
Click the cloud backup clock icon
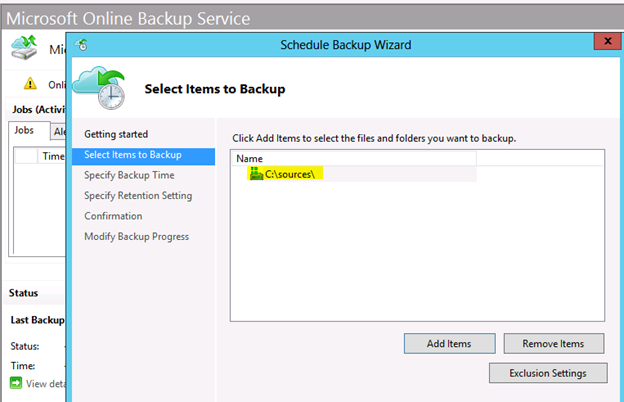pyautogui.click(x=99, y=88)
